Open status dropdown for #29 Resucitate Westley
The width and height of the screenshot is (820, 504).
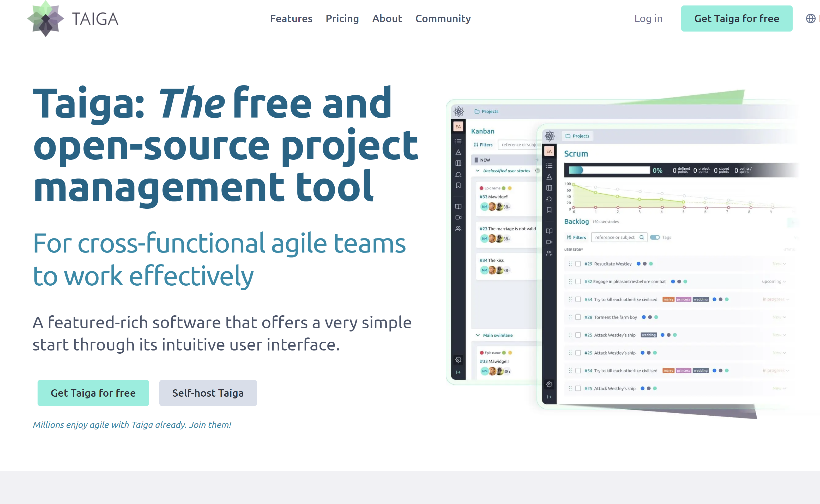[x=779, y=264]
